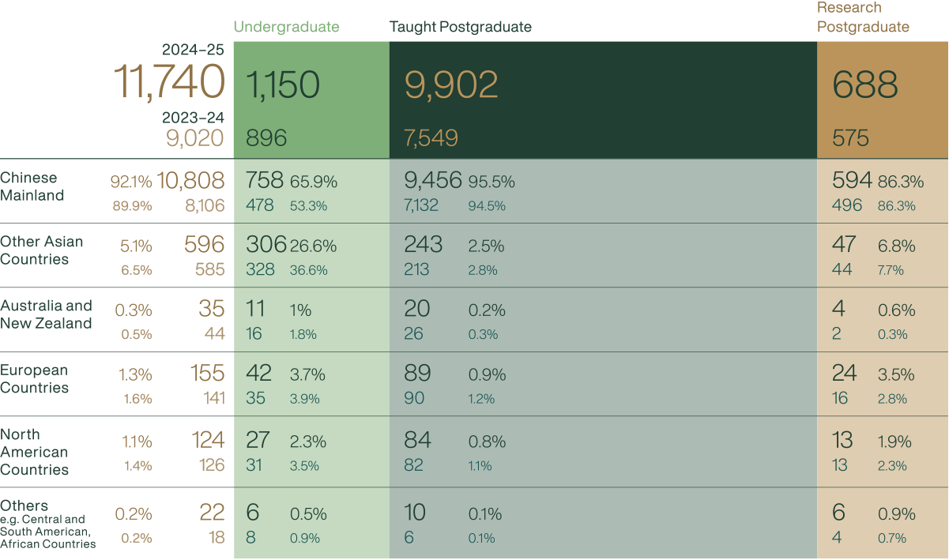This screenshot has width=949, height=560.
Task: Click the 9,456 taught postgraduate value
Action: [432, 181]
